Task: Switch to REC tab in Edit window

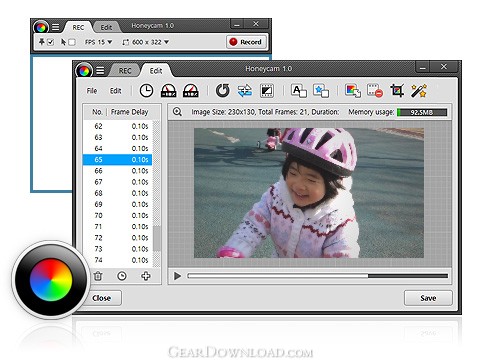Action: (125, 71)
